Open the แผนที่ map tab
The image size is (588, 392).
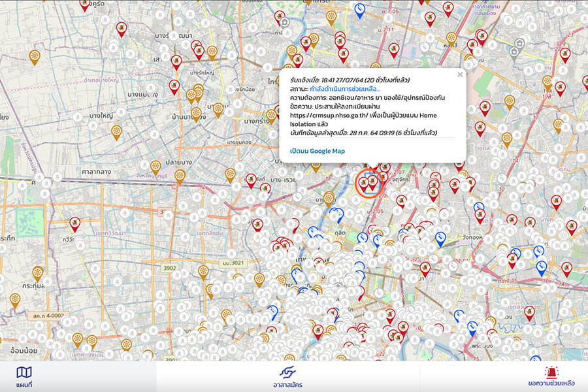[x=25, y=377]
